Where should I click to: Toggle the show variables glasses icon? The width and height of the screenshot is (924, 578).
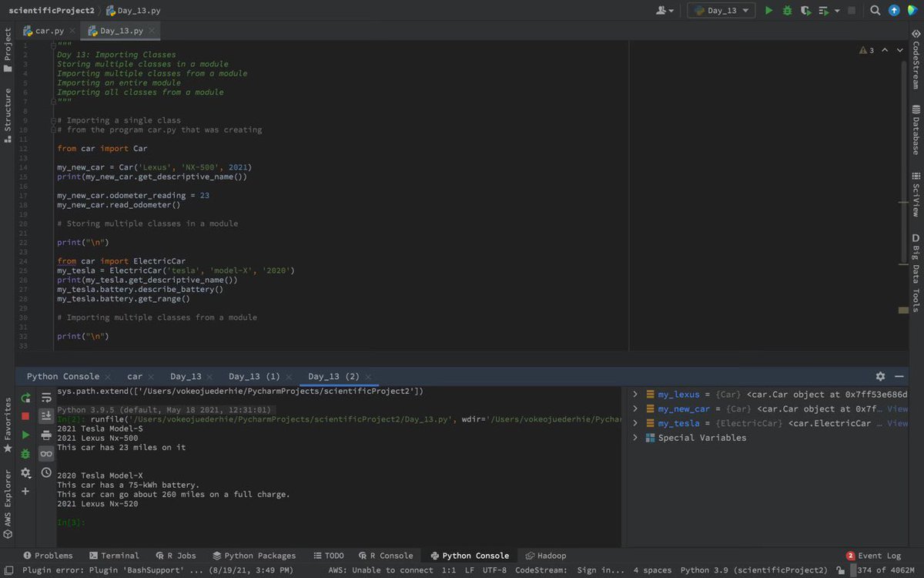coord(46,454)
